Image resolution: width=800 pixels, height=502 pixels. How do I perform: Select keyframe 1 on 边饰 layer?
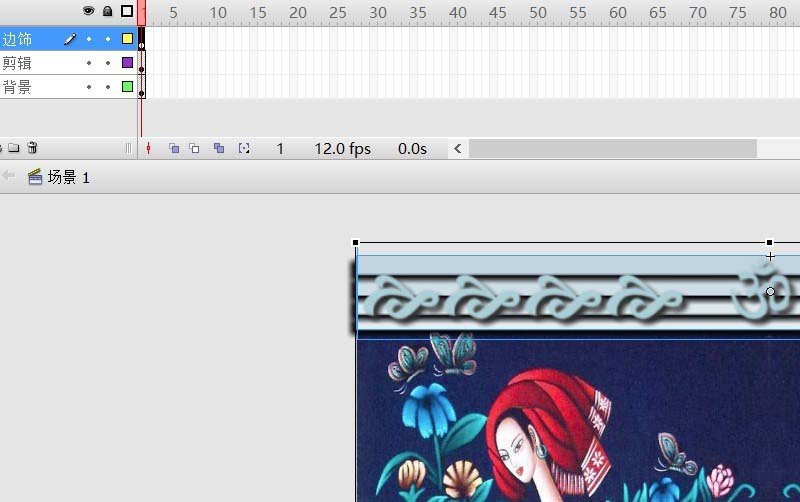pos(141,39)
